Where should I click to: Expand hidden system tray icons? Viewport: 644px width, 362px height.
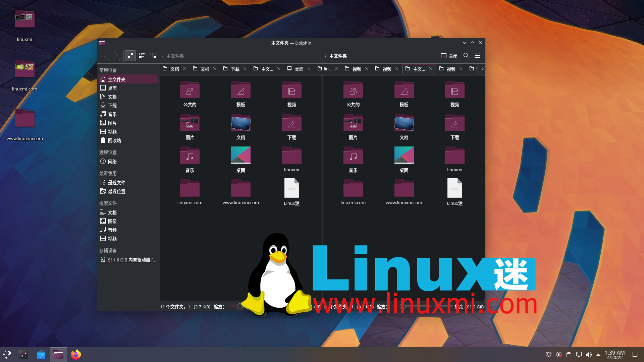click(x=598, y=354)
